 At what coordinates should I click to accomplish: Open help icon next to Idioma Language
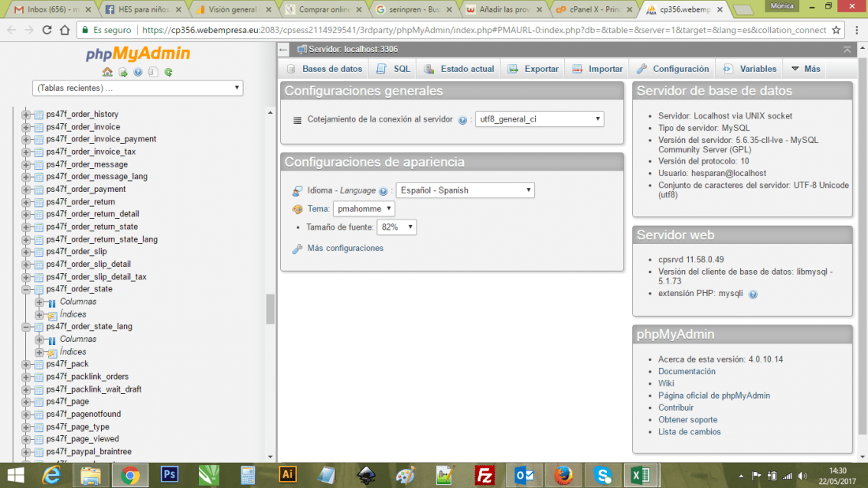coord(383,191)
